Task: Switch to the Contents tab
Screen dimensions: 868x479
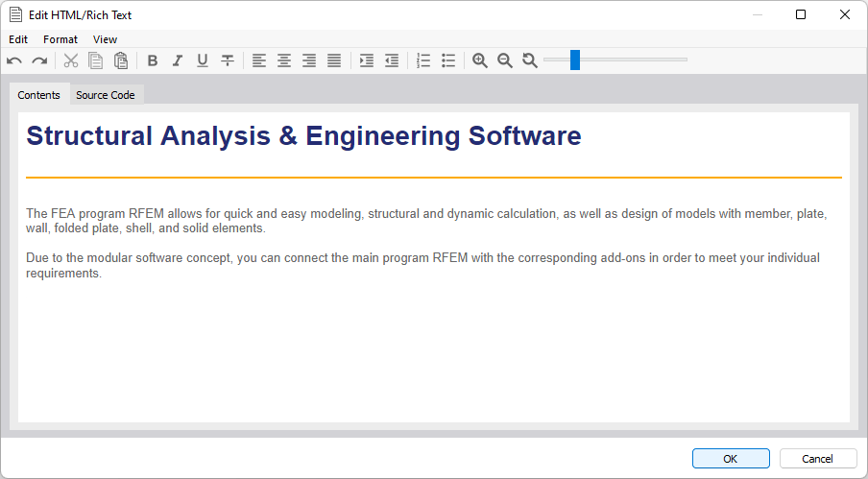Action: [38, 95]
